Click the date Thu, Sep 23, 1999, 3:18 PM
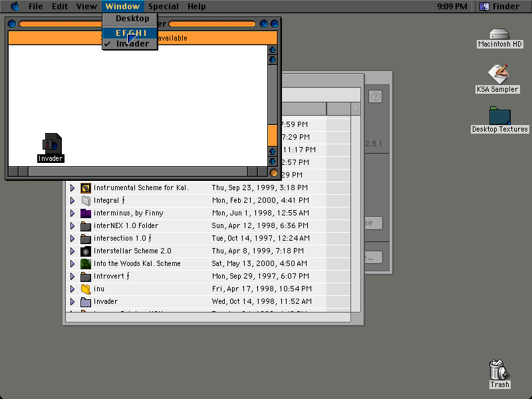 tap(260, 188)
